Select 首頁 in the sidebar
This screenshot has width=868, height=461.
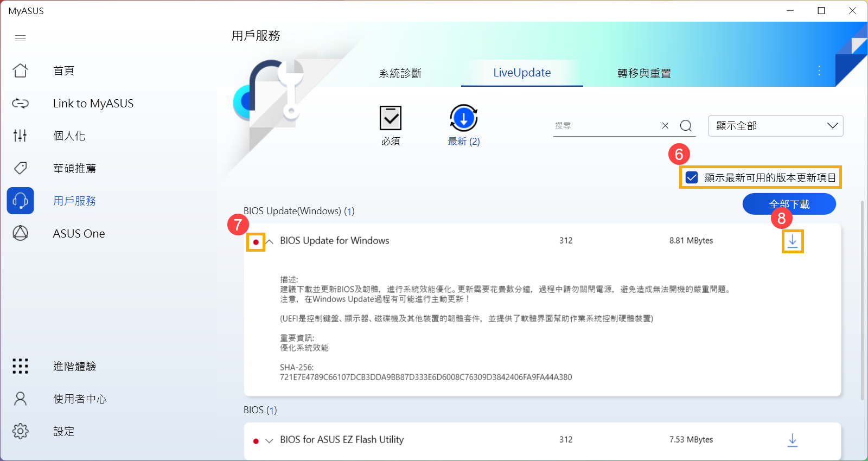(x=63, y=71)
